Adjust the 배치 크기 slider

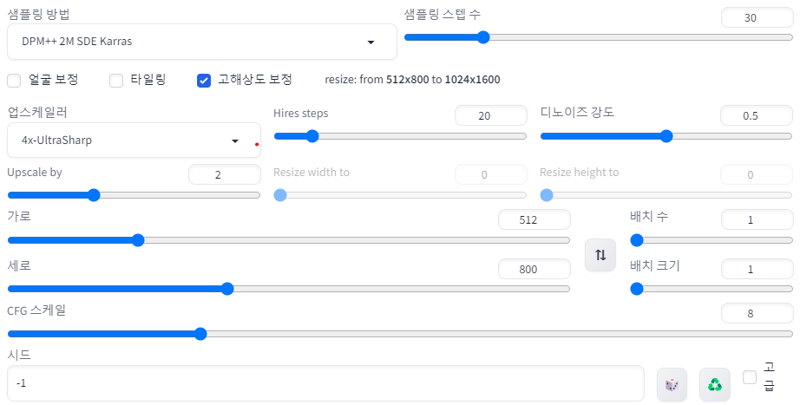click(636, 289)
